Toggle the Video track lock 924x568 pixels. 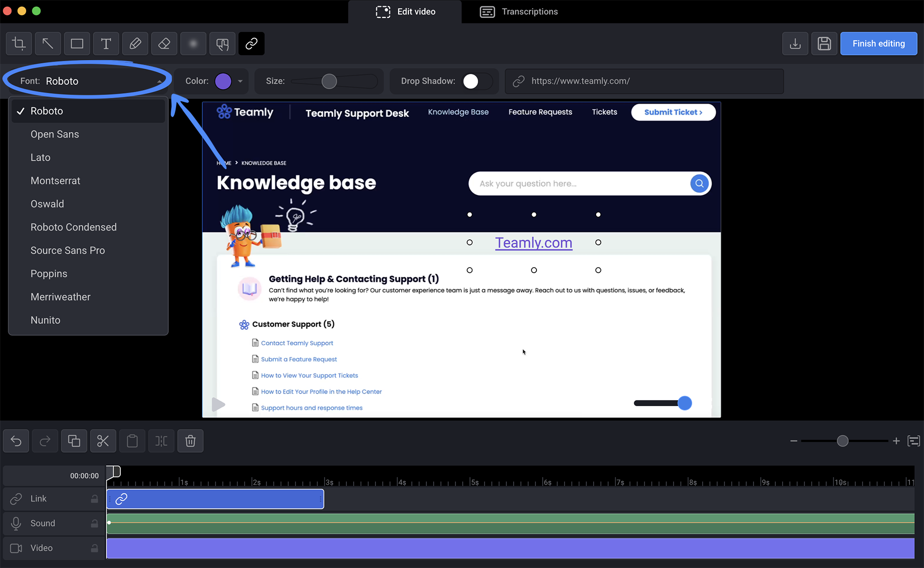95,548
